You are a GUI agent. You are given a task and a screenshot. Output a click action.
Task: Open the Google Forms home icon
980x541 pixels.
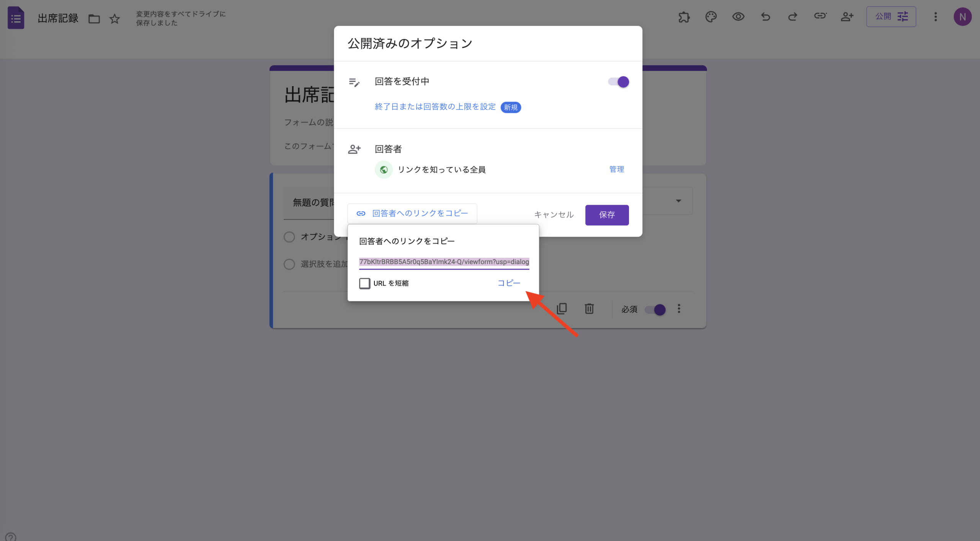pos(16,17)
